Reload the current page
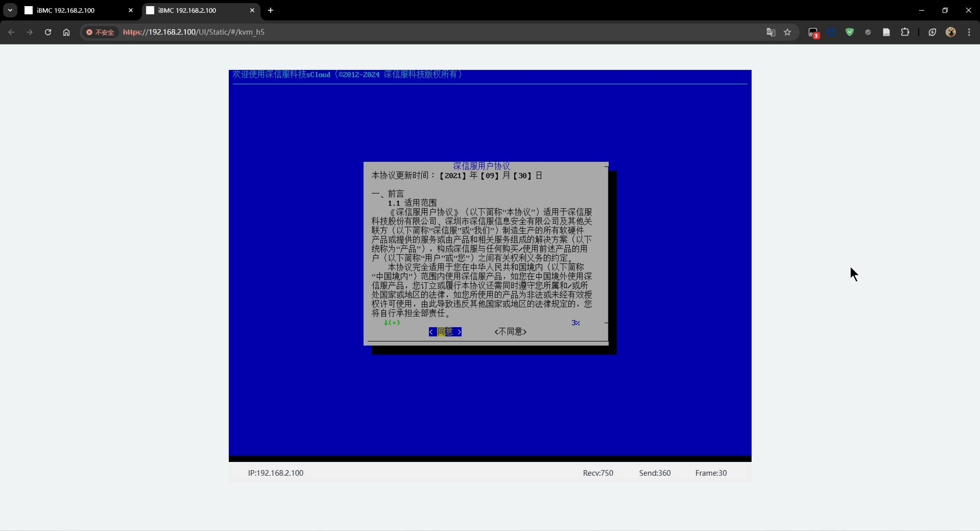Screen dimensions: 980x531 tap(48, 32)
